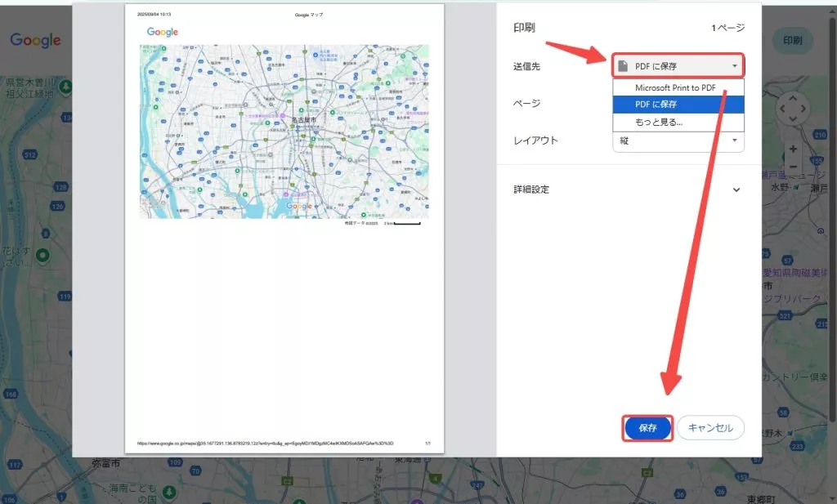Click the Google logo in background page
837x504 pixels.
tap(35, 40)
